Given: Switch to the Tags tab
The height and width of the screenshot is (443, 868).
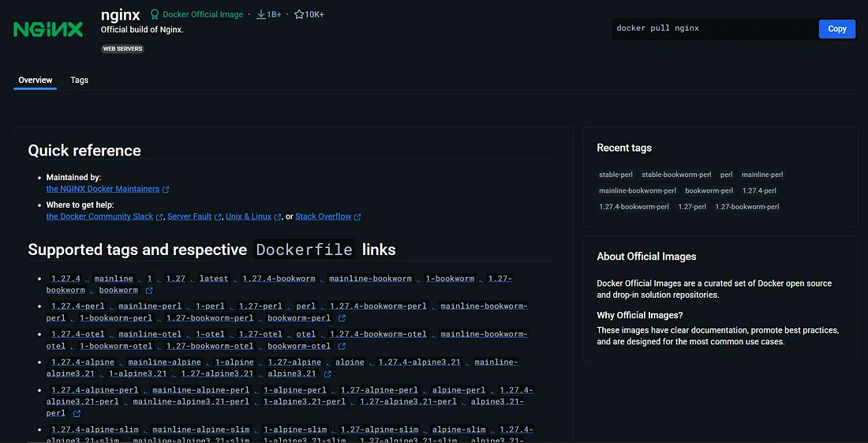Looking at the screenshot, I should coord(79,81).
